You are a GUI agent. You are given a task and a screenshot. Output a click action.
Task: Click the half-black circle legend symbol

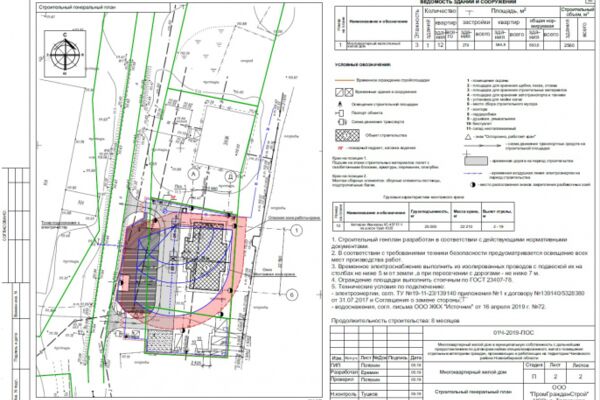(x=473, y=185)
